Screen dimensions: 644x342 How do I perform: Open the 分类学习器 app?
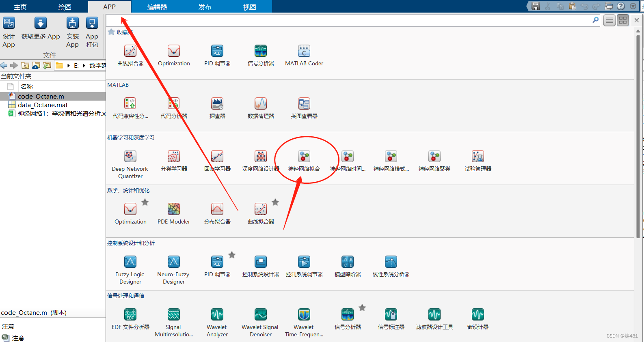click(x=174, y=161)
